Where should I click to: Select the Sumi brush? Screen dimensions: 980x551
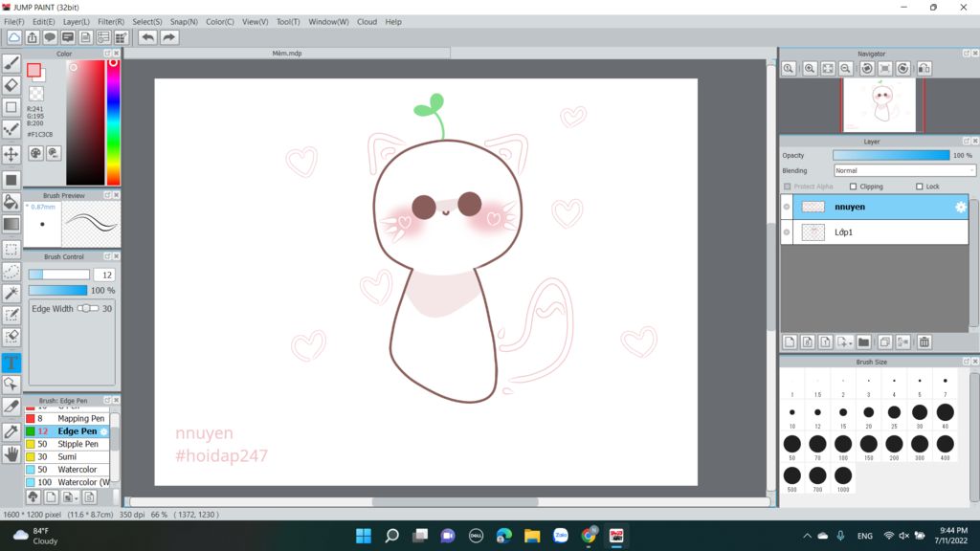(x=68, y=456)
